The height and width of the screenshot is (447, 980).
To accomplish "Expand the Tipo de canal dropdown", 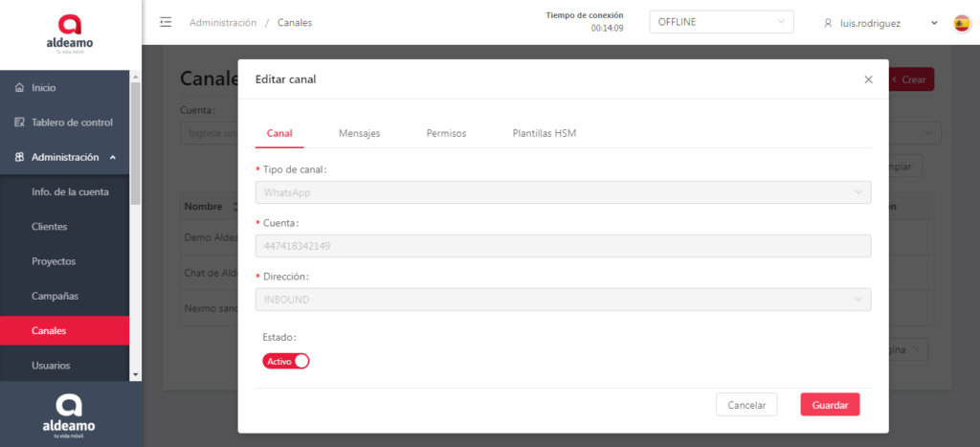I will point(563,192).
